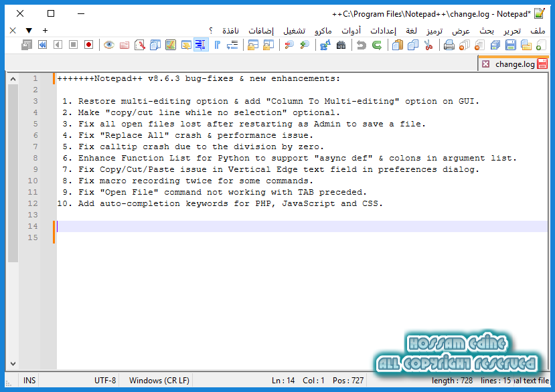Click the Open file folder icon
Screen dimensions: 555x392
526,45
